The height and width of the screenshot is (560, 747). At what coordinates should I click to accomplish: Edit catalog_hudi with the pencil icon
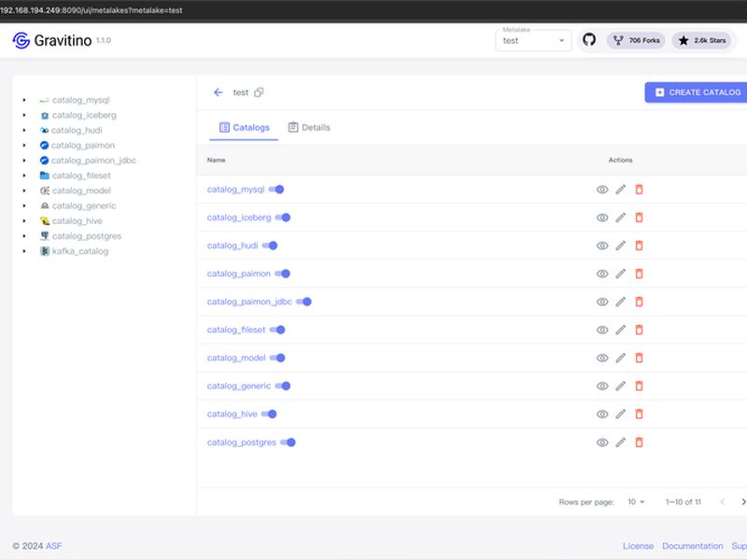point(620,245)
